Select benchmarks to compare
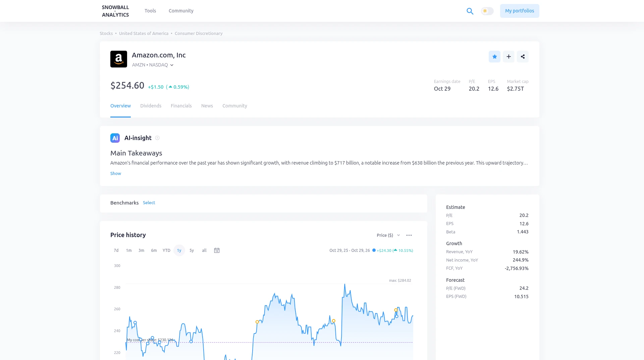This screenshot has height=360, width=644. tap(149, 203)
